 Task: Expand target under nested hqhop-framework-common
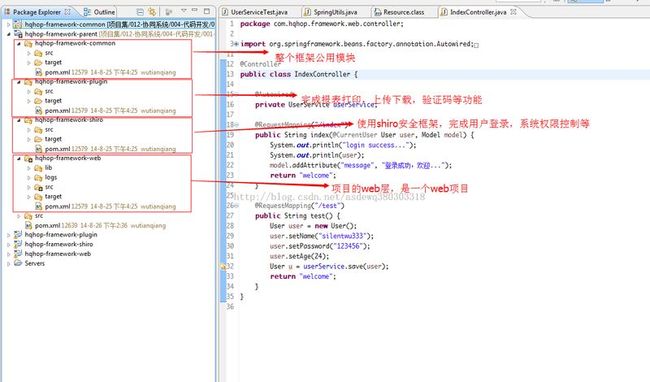29,63
